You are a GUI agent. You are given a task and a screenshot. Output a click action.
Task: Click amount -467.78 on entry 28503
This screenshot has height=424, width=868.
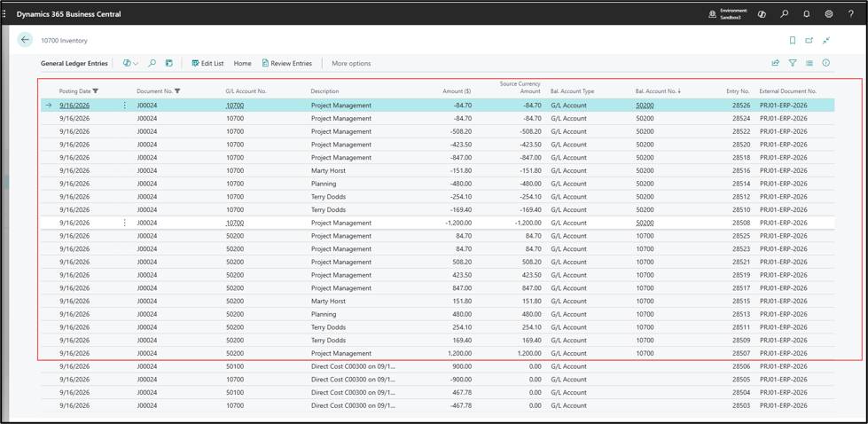tap(460, 405)
